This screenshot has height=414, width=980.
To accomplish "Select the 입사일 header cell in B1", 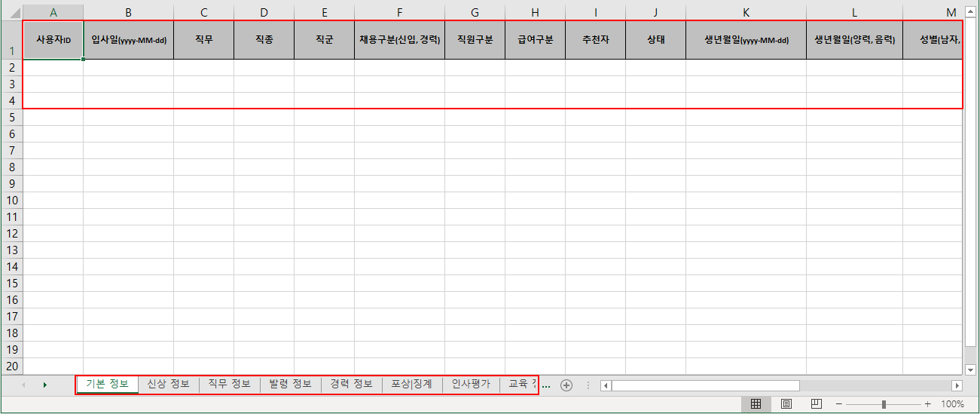I will [128, 40].
